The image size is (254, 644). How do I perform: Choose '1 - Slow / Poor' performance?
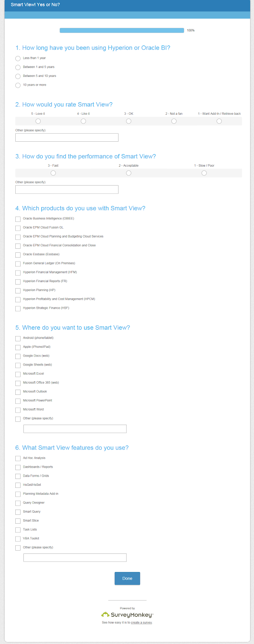[x=204, y=173]
